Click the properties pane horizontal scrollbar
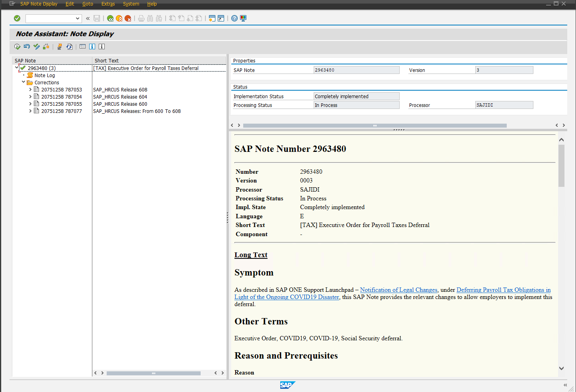This screenshot has height=392, width=576. pyautogui.click(x=375, y=125)
